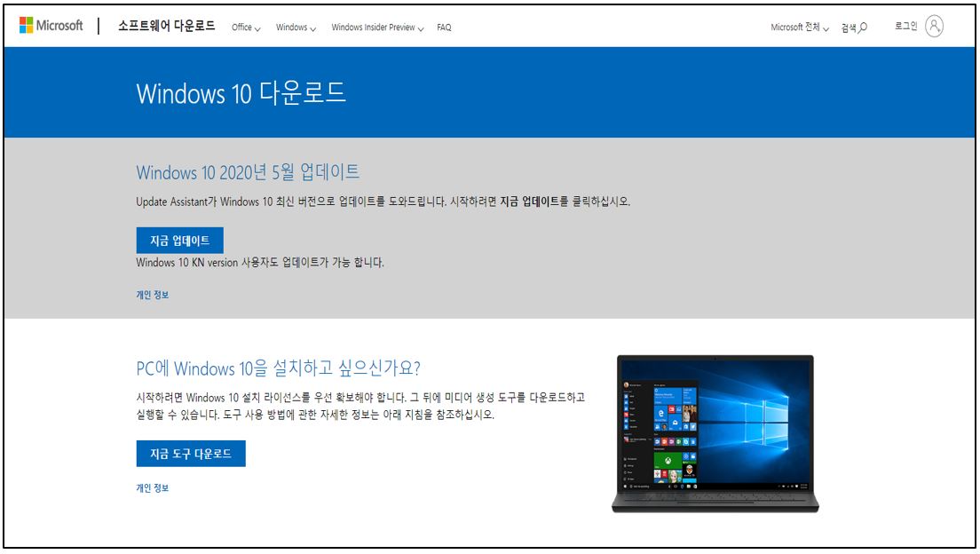Click the paragraph starting 시작하려면 Windows 10 설치

pos(360,406)
